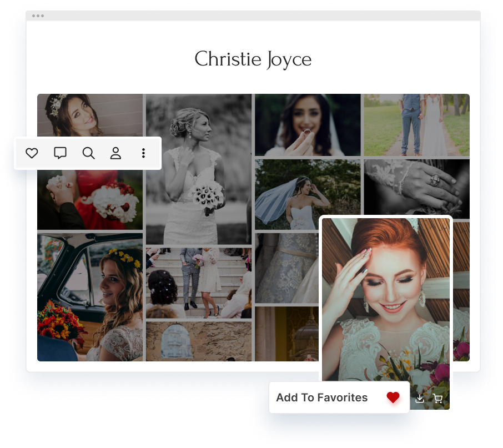Screen dimensions: 503x448
Task: View the couple on stairs photo
Action: [198, 282]
